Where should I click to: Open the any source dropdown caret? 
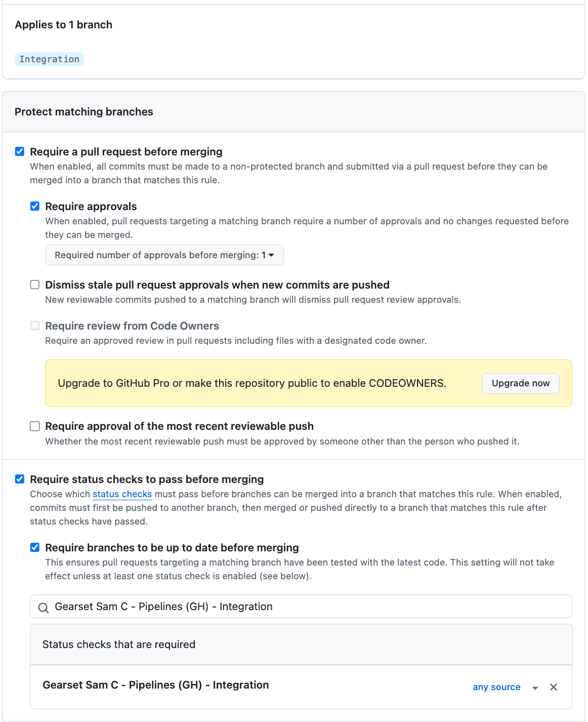coord(535,688)
